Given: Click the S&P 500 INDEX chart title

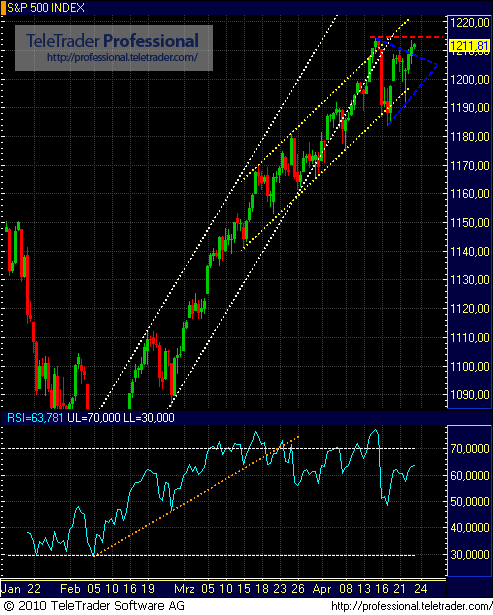Looking at the screenshot, I should point(46,7).
